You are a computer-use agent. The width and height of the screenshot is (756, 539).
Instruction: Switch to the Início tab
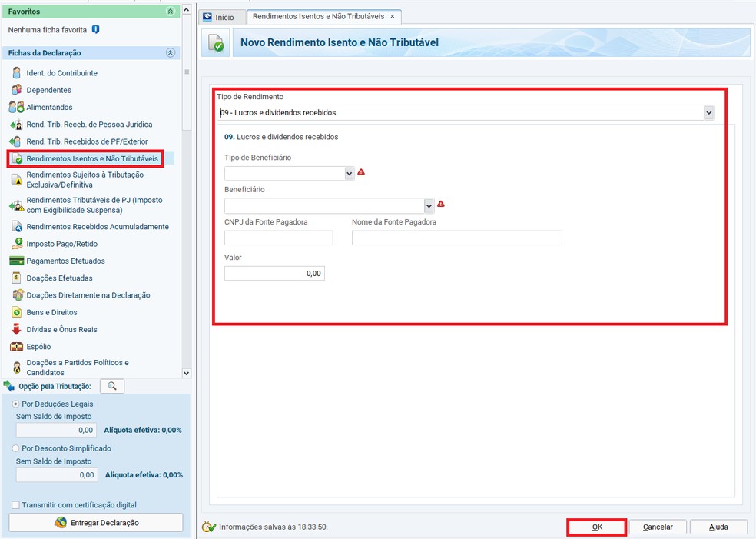pyautogui.click(x=219, y=17)
